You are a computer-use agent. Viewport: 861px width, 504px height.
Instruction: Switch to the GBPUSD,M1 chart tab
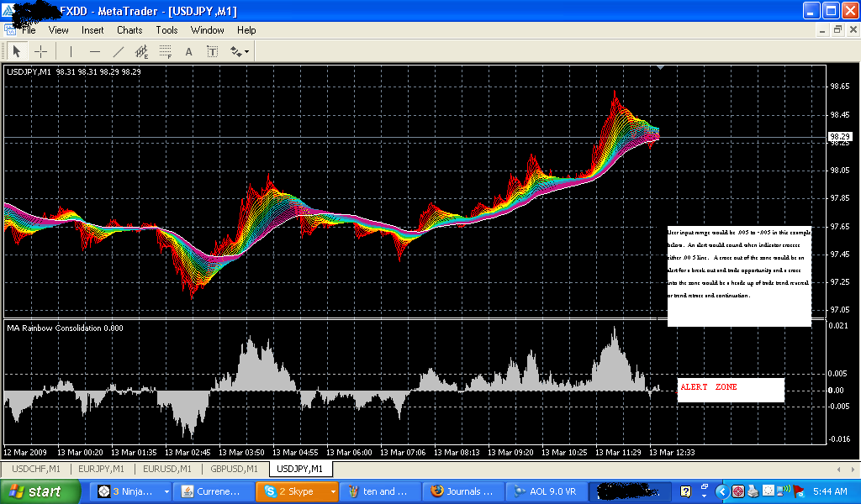pyautogui.click(x=234, y=469)
